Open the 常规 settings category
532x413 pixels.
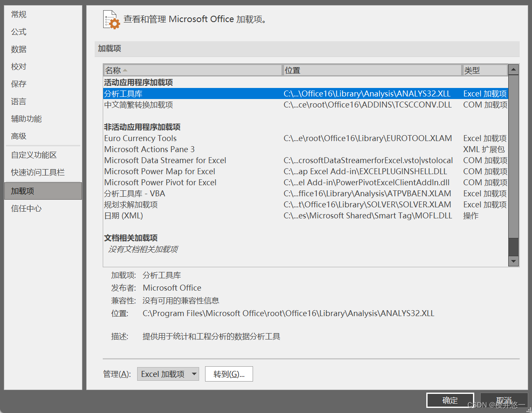point(19,14)
